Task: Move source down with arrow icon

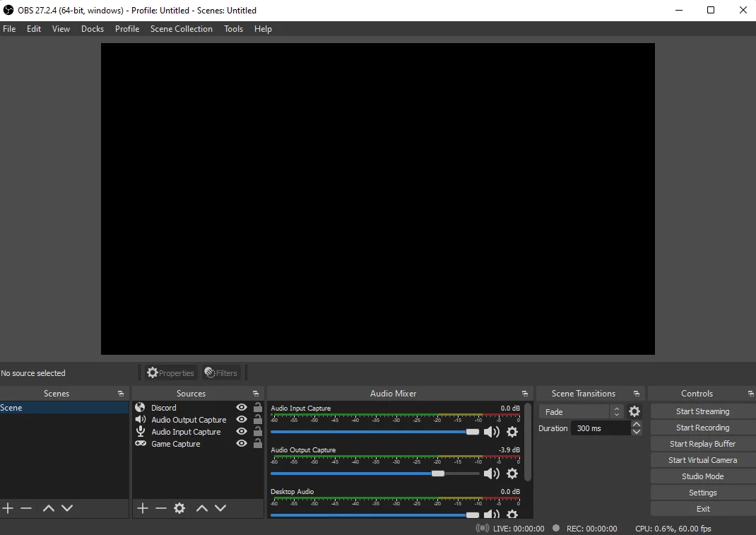Action: point(220,508)
